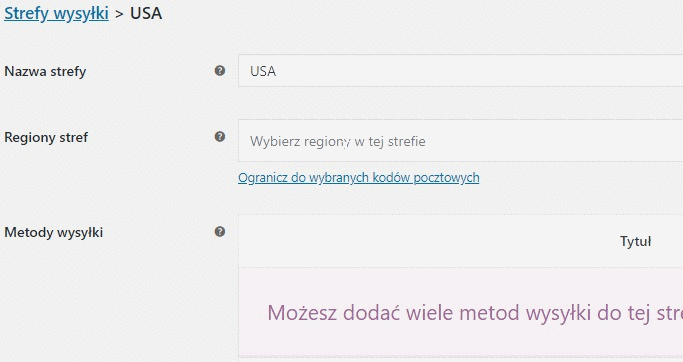This screenshot has height=362, width=683.
Task: Focus the zone name field containing USA
Action: point(460,71)
